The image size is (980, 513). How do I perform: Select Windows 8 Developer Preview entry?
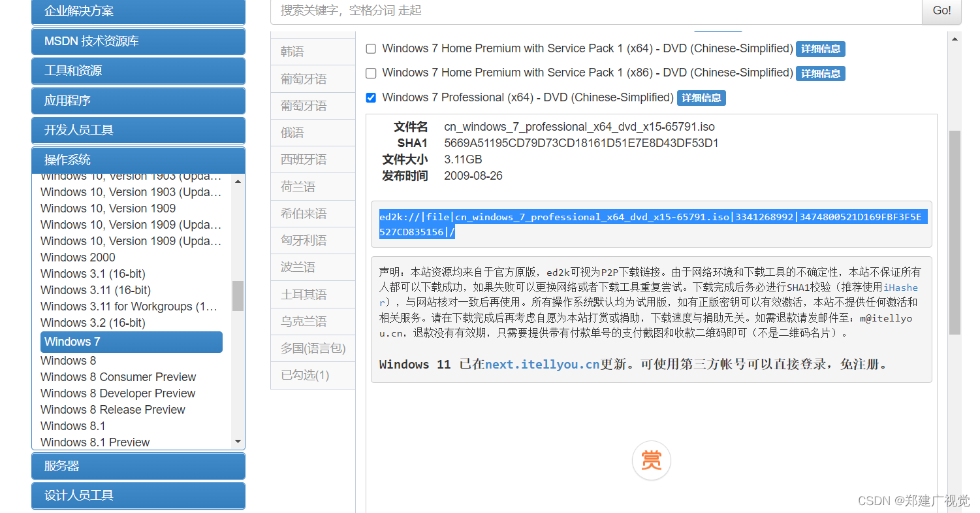point(118,393)
